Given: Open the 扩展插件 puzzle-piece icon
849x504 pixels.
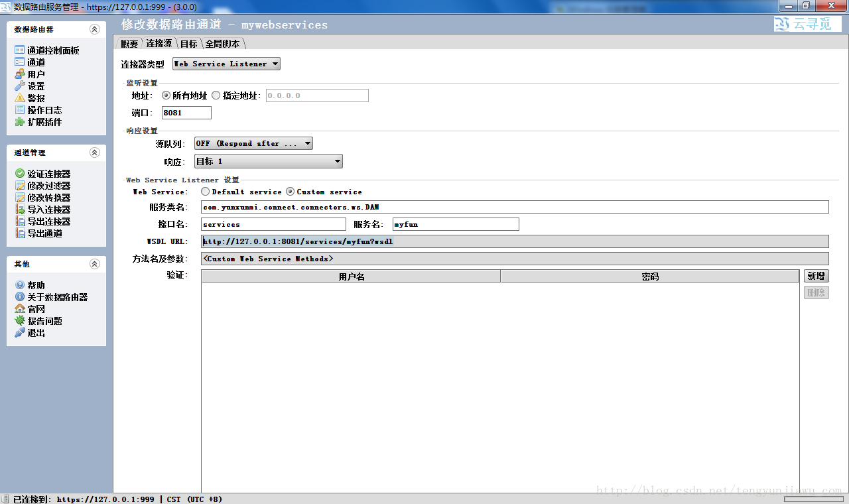Looking at the screenshot, I should pyautogui.click(x=20, y=122).
